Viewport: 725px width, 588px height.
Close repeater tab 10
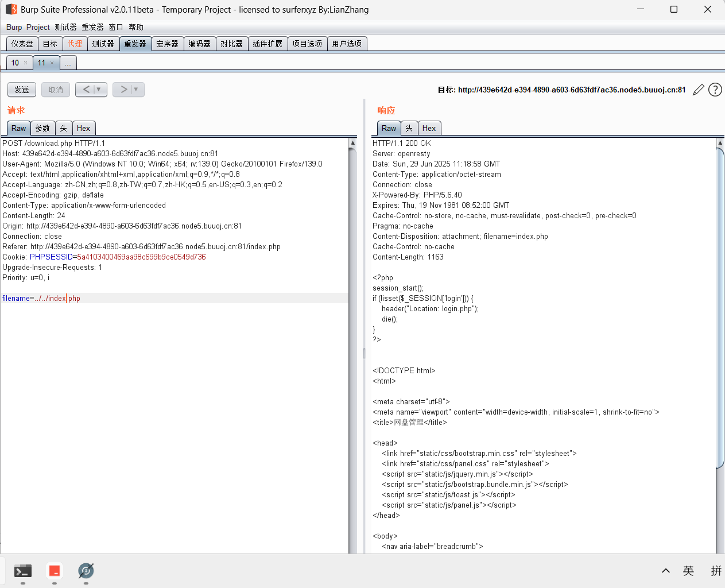click(25, 63)
